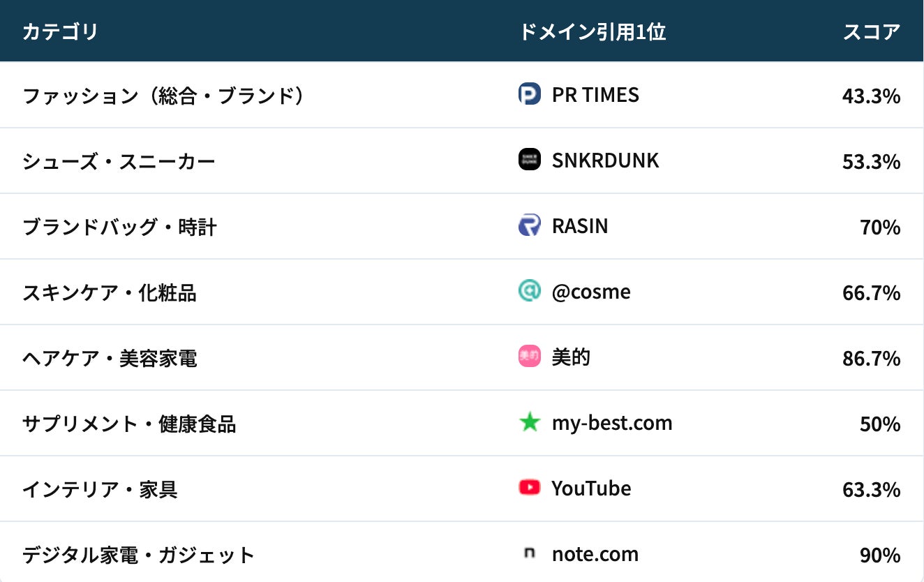Select the サプリメント・健康食品 category
Screen dimensions: 924x582
(x=129, y=424)
